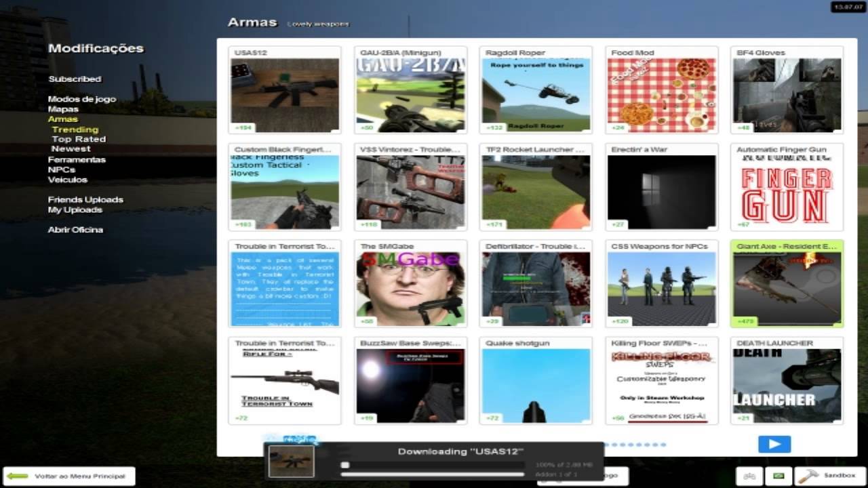Open the Quake shotgun addon
Viewport: 868px width, 488px height.
(x=536, y=381)
